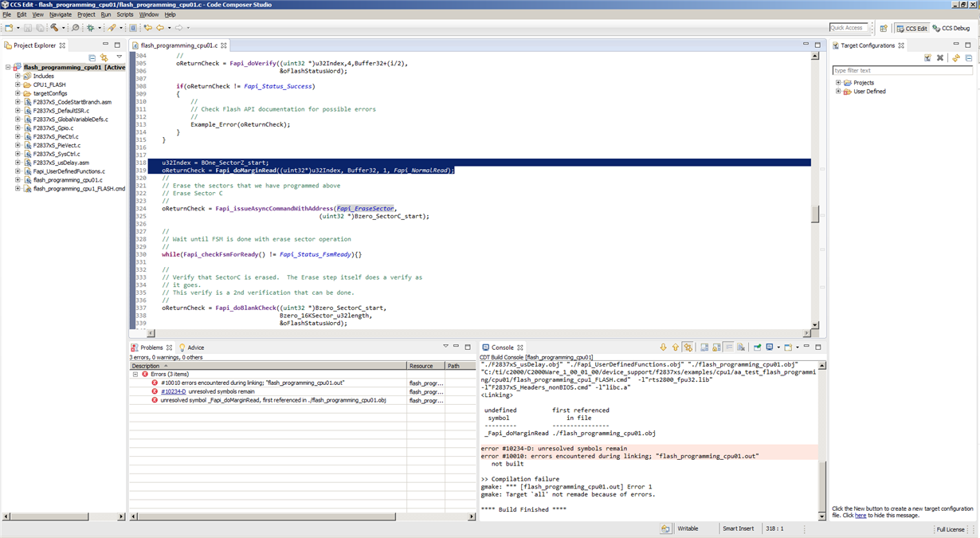Image resolution: width=980 pixels, height=538 pixels.
Task: Collapse flash_programming_cpu01 project node
Action: 8,67
